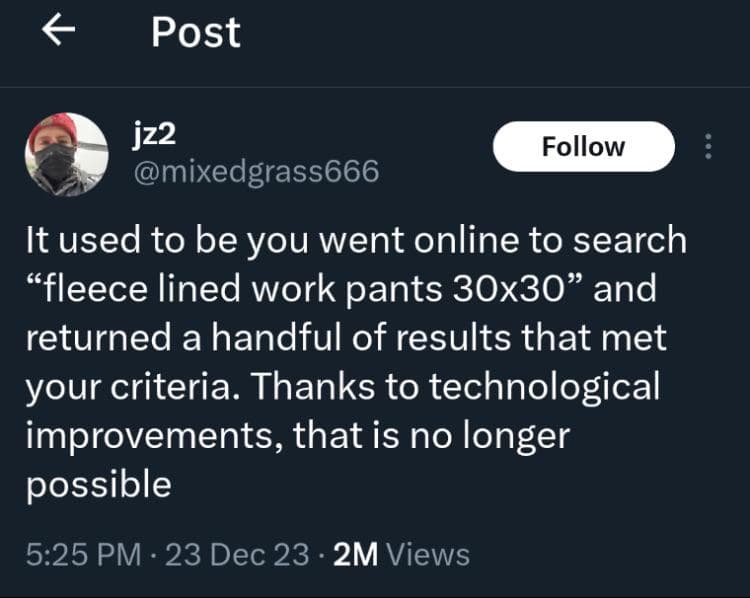Open jz2's profile picture
The image size is (750, 598).
[66, 155]
